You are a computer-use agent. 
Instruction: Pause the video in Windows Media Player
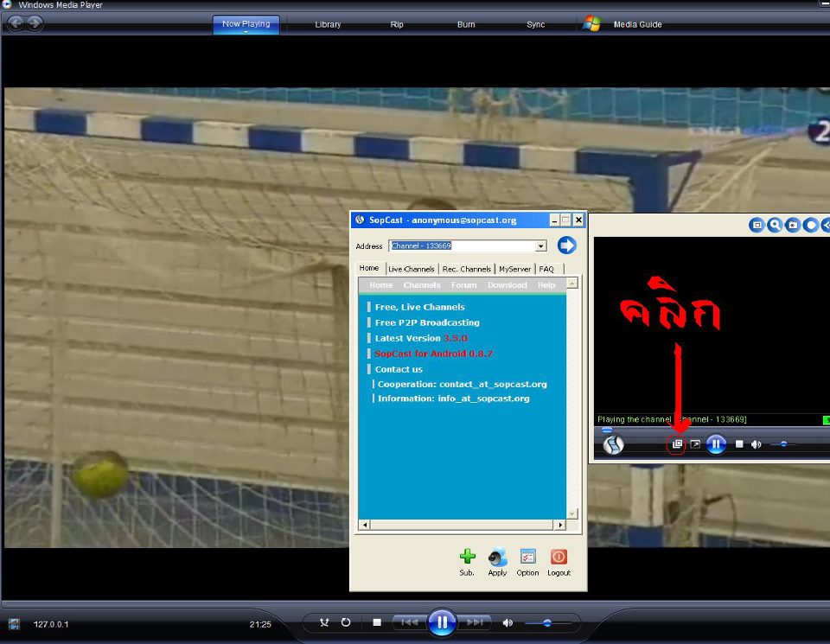click(x=442, y=622)
